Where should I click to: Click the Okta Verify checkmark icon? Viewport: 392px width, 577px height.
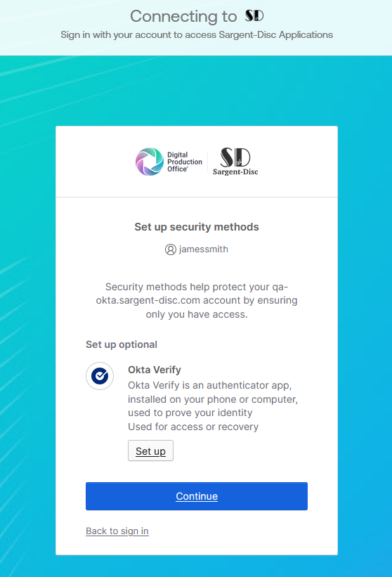coord(100,376)
